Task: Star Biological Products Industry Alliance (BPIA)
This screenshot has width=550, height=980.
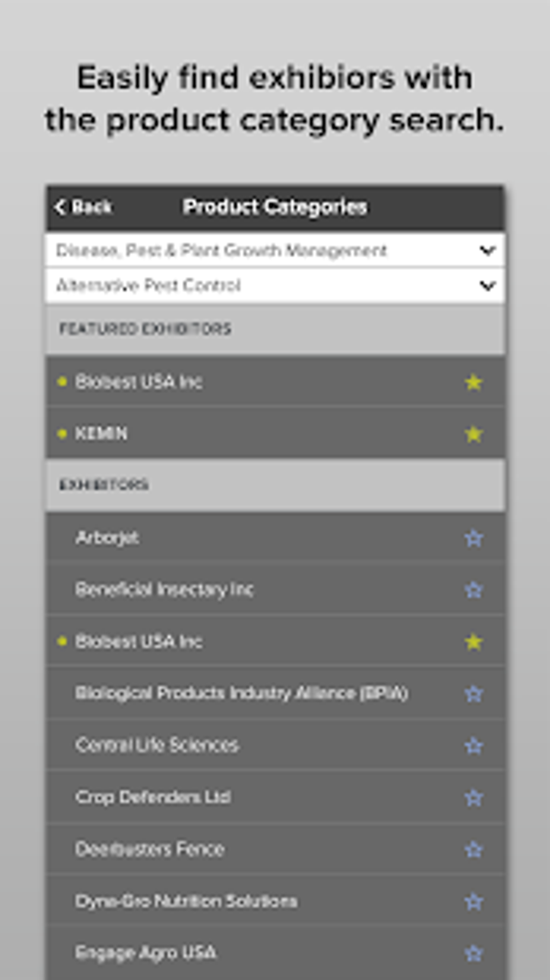Action: click(x=473, y=694)
